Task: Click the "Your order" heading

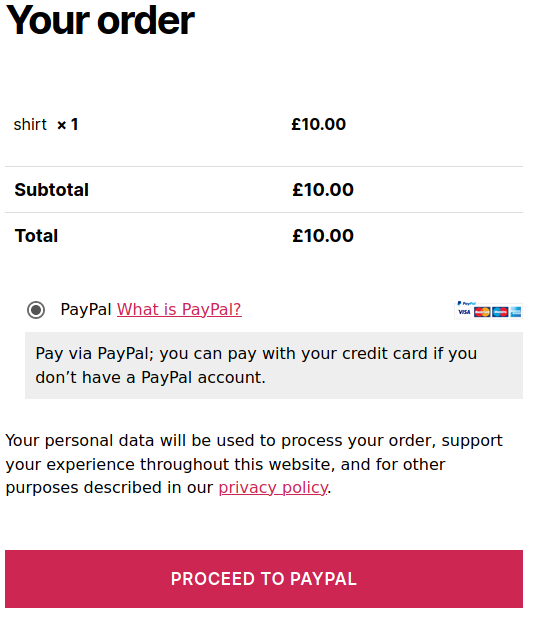Action: pos(100,21)
